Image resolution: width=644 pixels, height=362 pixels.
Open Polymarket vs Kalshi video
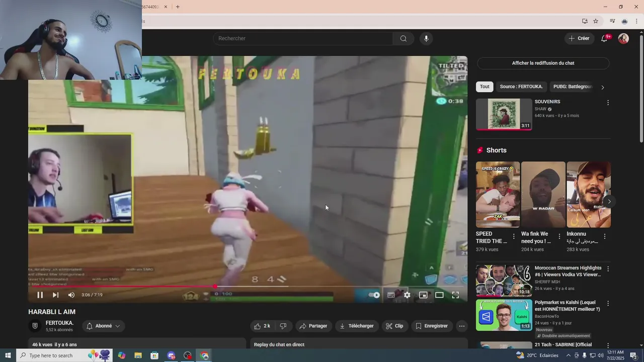(504, 315)
